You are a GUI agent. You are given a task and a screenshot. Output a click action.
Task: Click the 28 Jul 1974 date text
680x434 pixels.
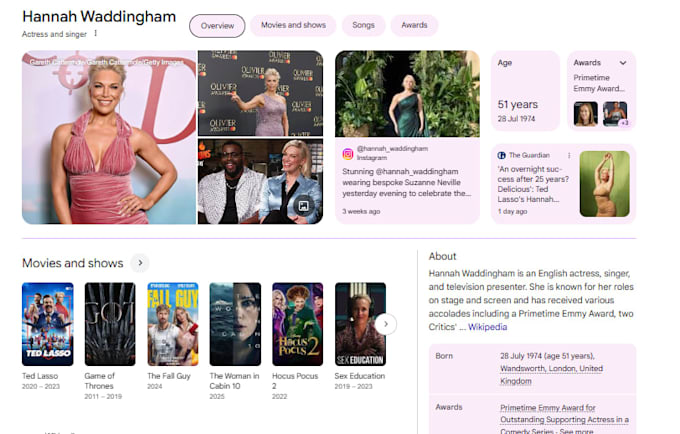pyautogui.click(x=516, y=119)
